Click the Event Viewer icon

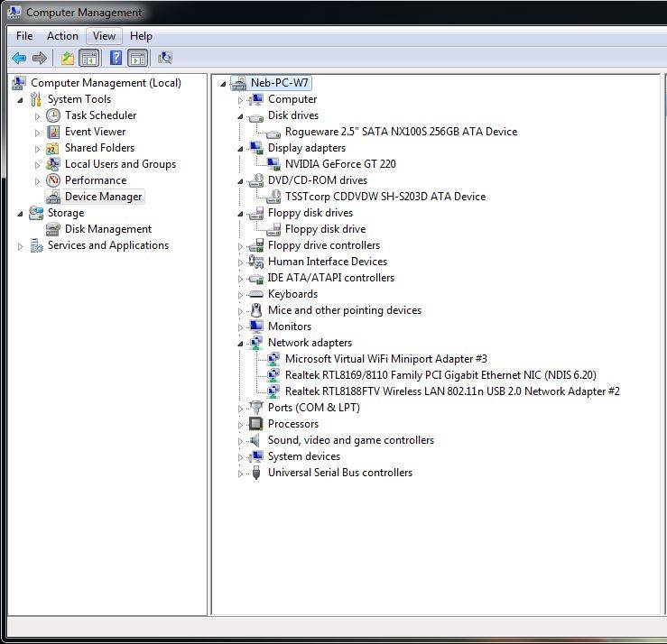pos(53,132)
